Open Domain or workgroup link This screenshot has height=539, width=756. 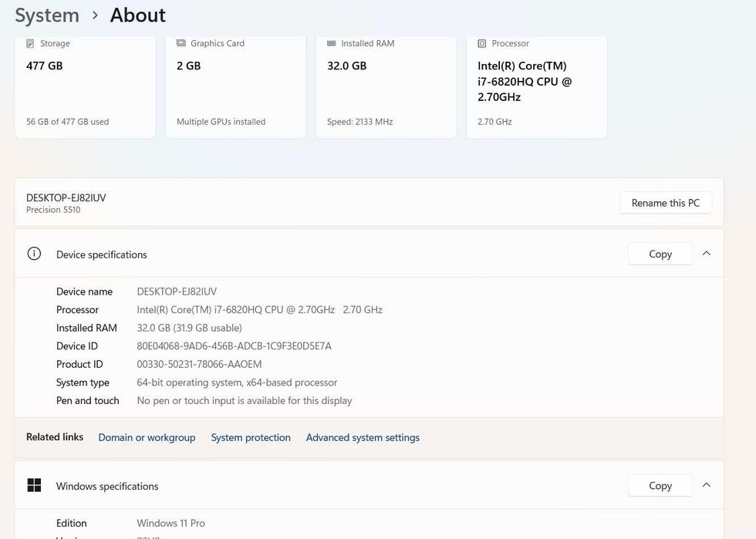coord(147,437)
